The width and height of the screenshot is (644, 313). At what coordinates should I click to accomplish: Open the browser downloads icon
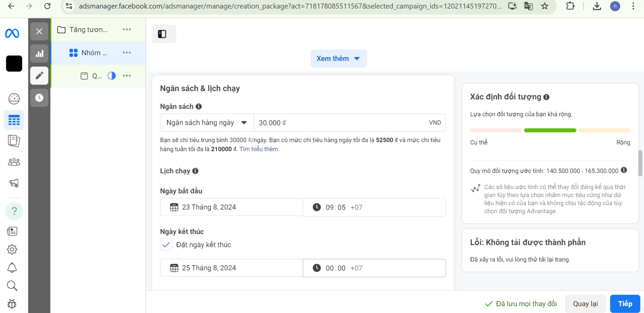[x=597, y=6]
